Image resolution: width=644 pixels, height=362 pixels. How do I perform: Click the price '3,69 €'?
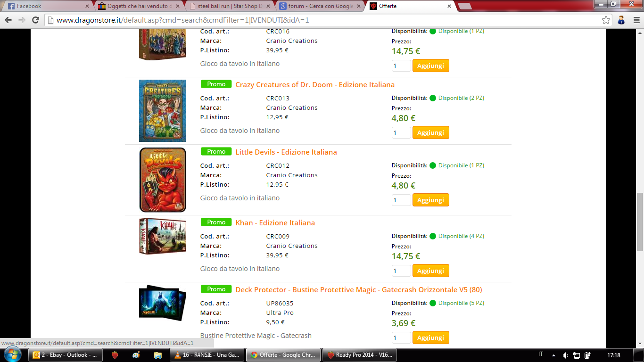404,323
